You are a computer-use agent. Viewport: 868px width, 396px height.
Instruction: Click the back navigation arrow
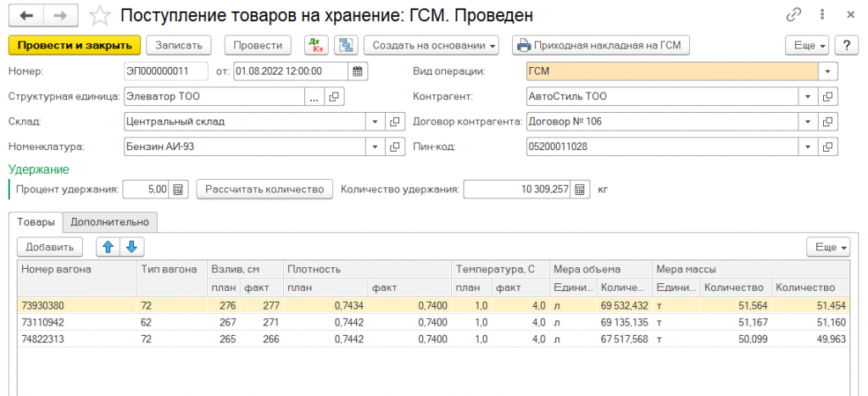(x=25, y=15)
